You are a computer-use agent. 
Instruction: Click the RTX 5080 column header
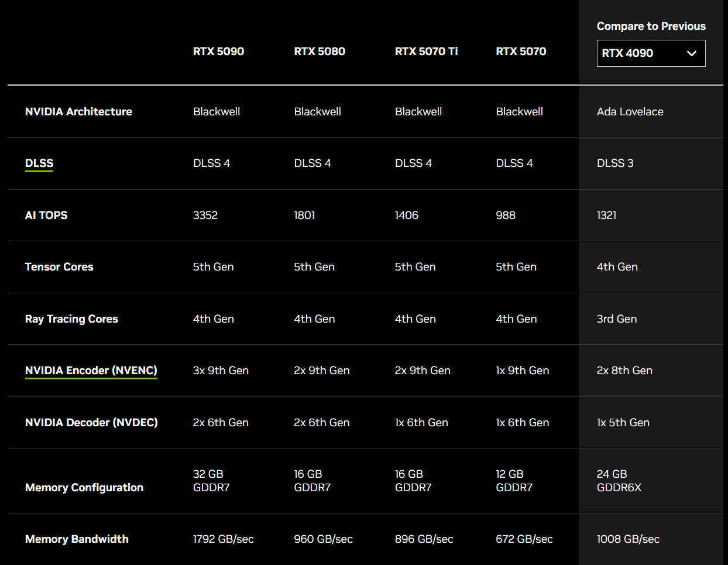[x=320, y=52]
